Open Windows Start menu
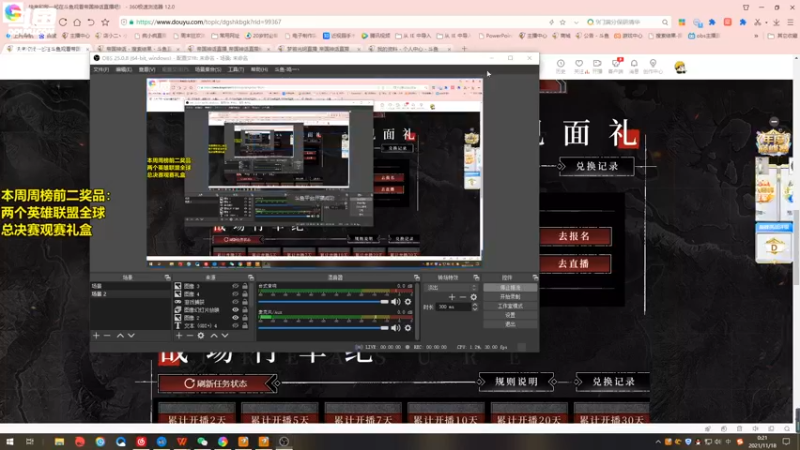This screenshot has width=800, height=450. click(x=10, y=441)
